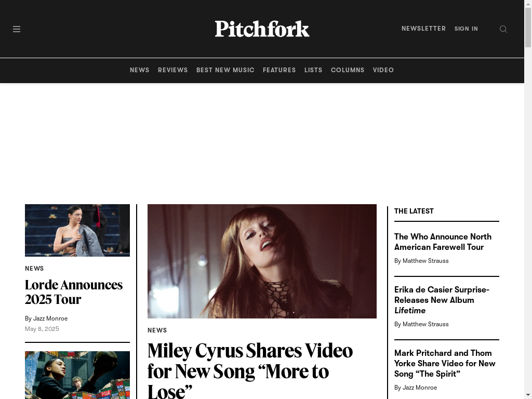Go to Video section
This screenshot has height=399, width=532.
tap(383, 70)
